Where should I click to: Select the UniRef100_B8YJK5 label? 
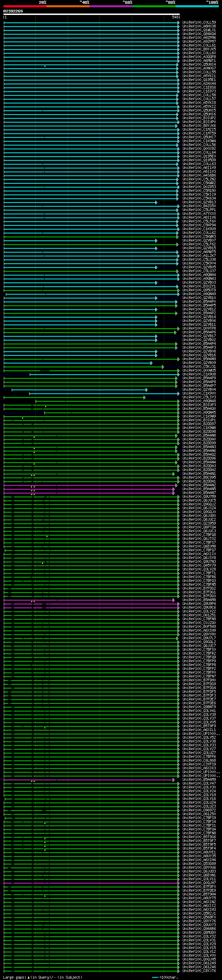[199, 49]
